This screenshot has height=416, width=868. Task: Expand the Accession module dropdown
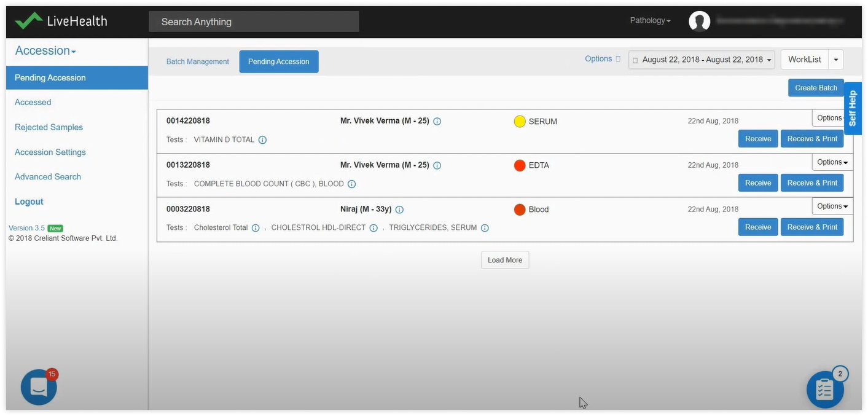(45, 51)
